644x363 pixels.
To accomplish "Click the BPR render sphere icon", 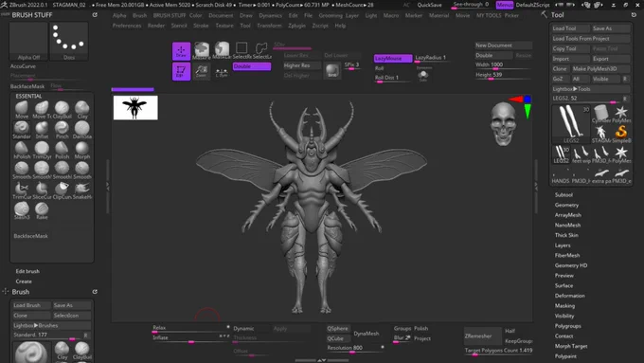I will tap(332, 71).
